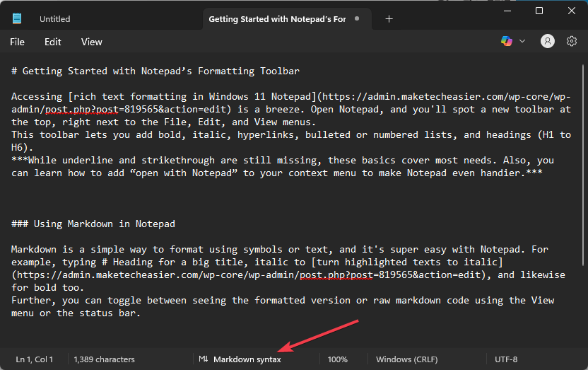
Task: Open the account profile icon
Action: pyautogui.click(x=548, y=41)
